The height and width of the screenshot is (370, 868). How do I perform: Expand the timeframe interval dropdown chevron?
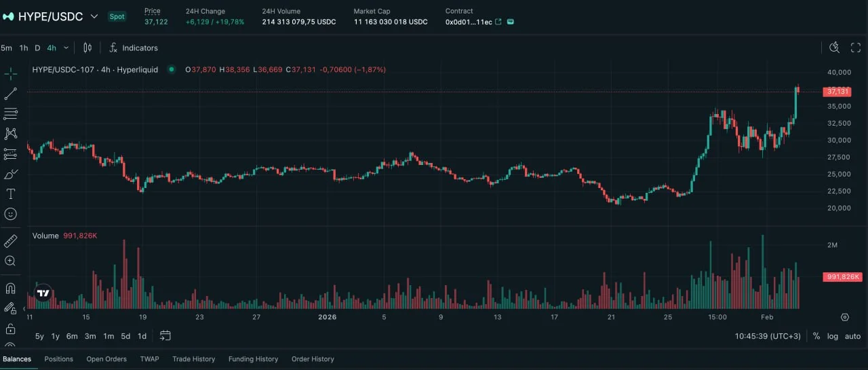pyautogui.click(x=66, y=48)
